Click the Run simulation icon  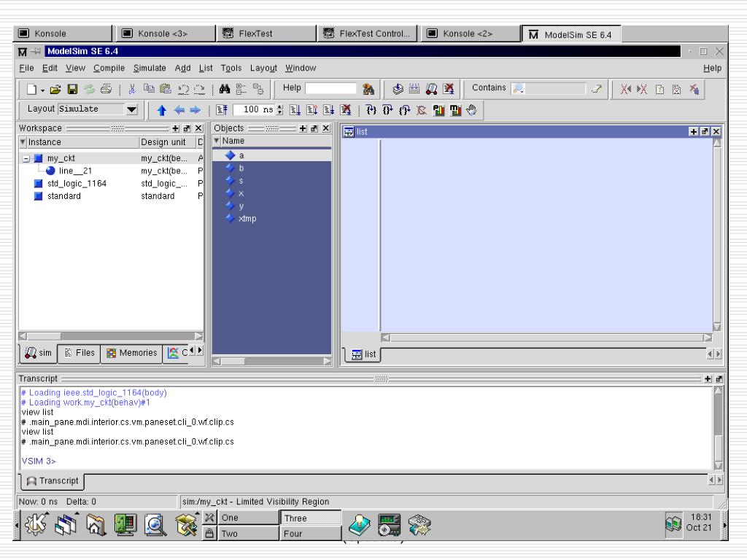(295, 111)
